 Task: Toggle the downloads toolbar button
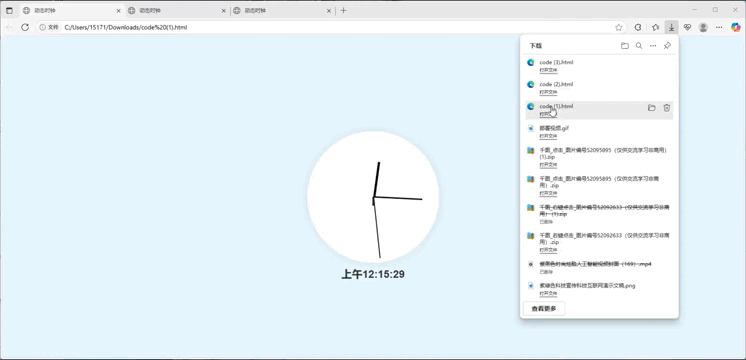671,28
